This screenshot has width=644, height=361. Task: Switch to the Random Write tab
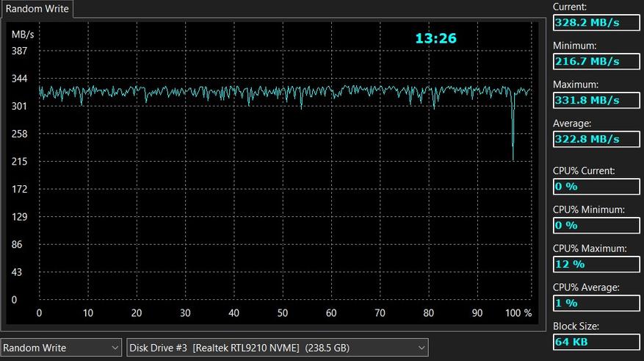pyautogui.click(x=37, y=9)
